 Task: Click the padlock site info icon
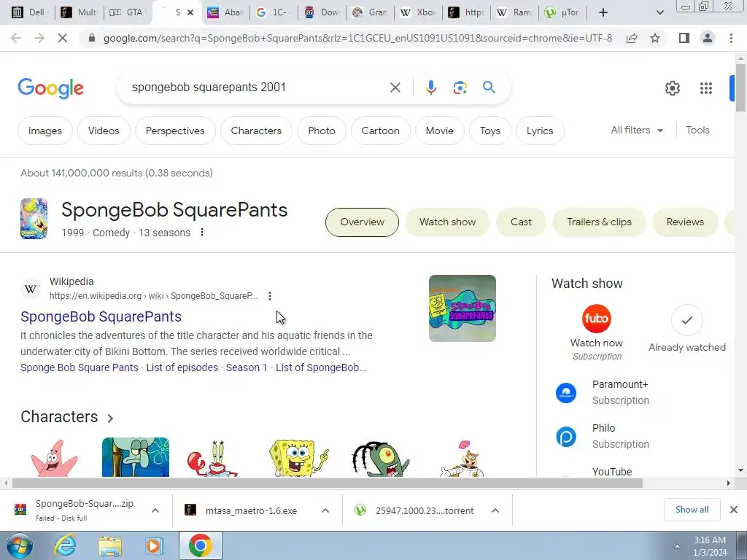point(92,38)
